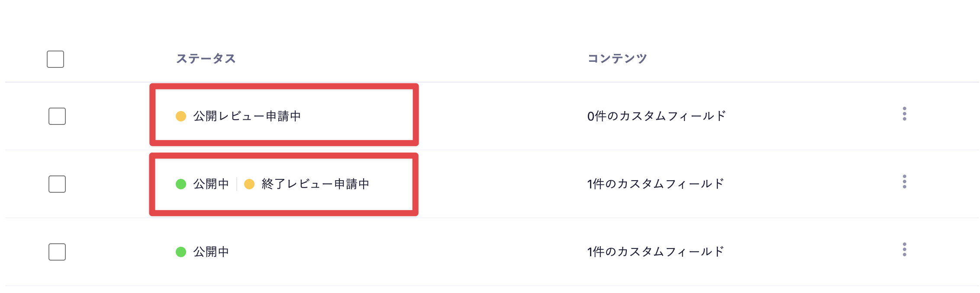Toggle the select-all checkbox in the table header
Screen dimensions: 980x293
pos(55,59)
